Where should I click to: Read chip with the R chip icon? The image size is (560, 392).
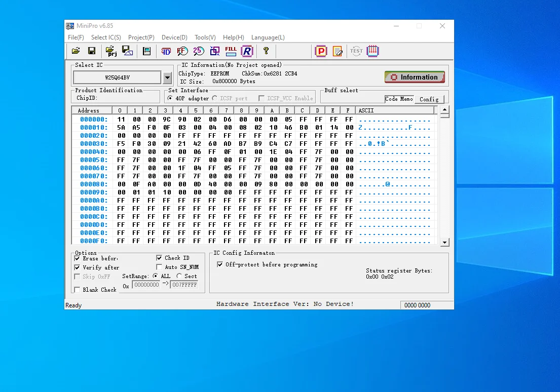[x=247, y=51]
